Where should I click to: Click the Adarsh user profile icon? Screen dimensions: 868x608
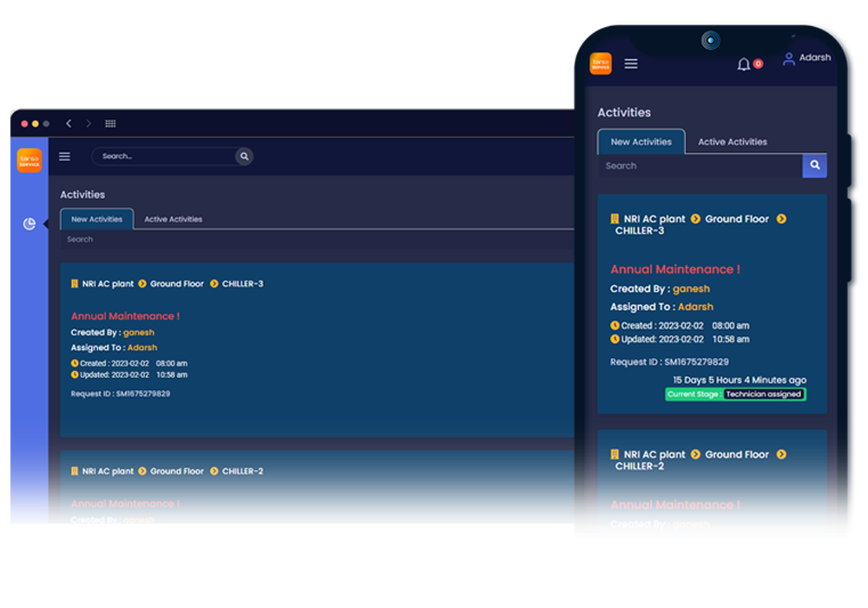(x=788, y=59)
